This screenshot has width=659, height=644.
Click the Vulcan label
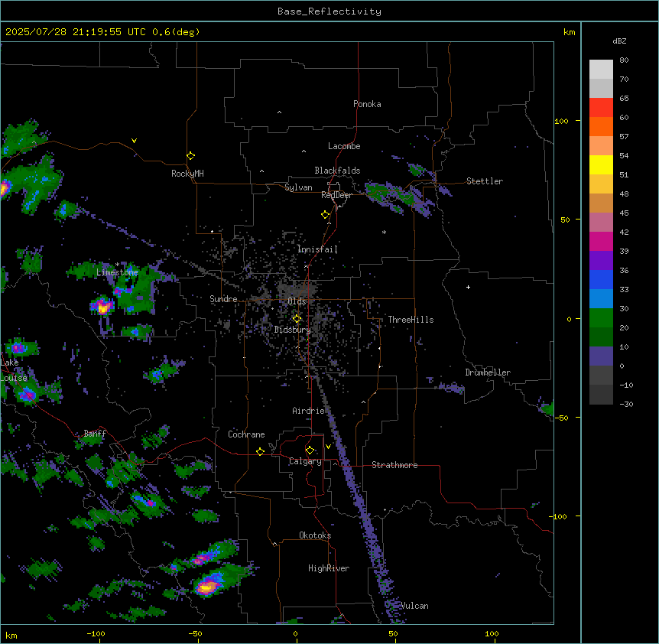415,606
